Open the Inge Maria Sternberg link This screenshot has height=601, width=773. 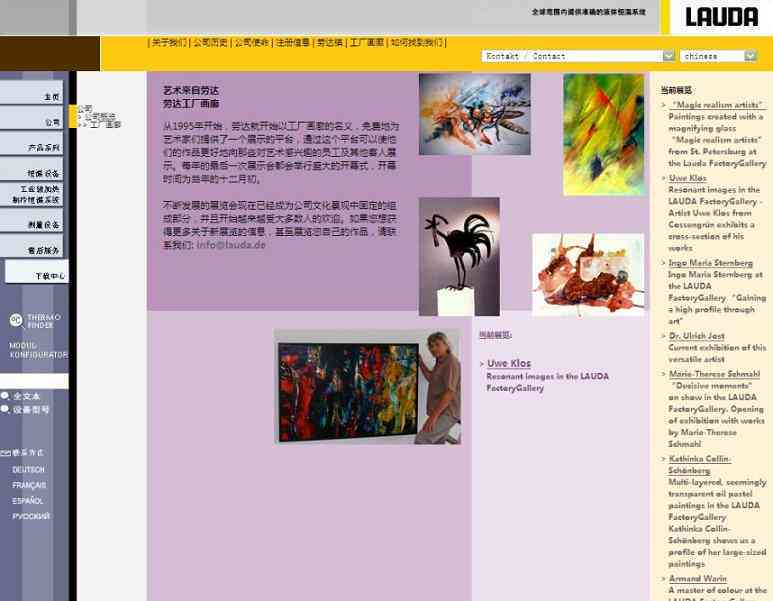[710, 263]
